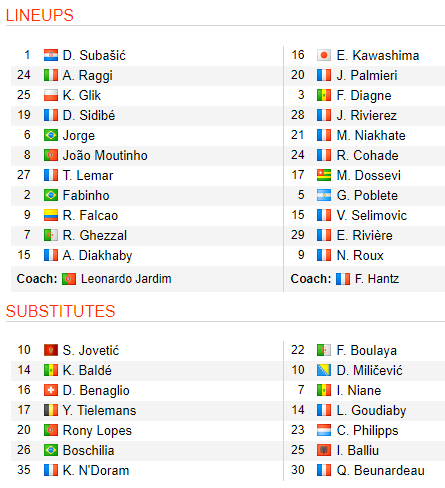Click the SUBSTITUTES section heading
The width and height of the screenshot is (445, 488).
coord(60,311)
